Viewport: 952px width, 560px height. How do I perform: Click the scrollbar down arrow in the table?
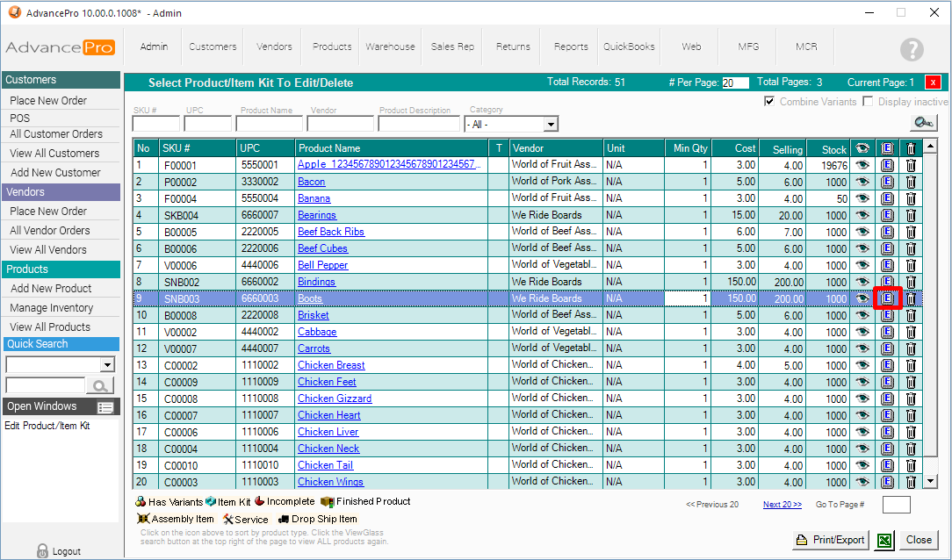click(932, 481)
